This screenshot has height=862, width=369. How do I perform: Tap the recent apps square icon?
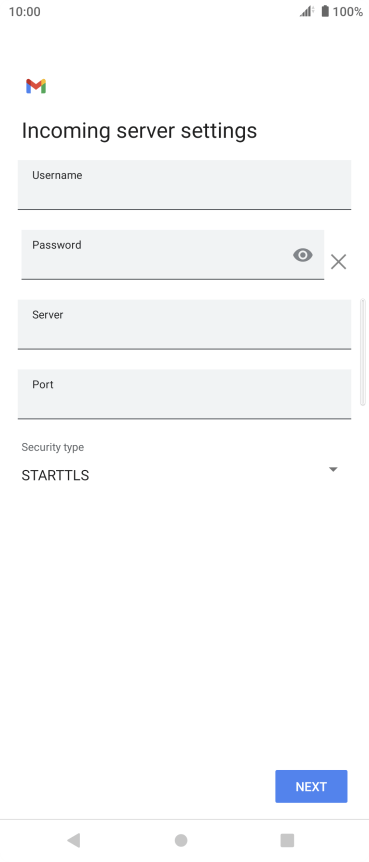coord(287,840)
